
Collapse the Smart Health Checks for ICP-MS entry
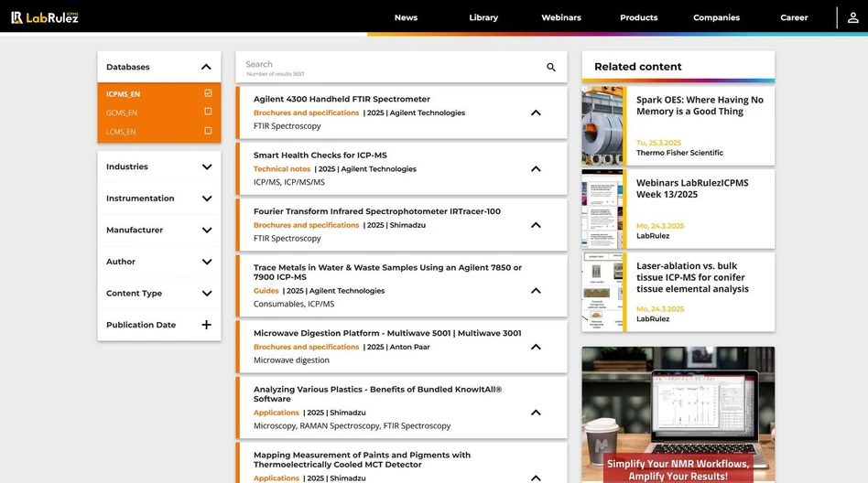click(536, 169)
